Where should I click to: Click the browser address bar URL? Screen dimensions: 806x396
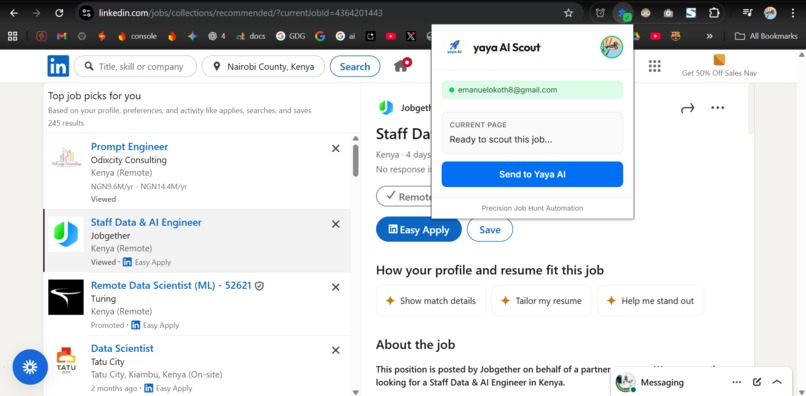240,13
